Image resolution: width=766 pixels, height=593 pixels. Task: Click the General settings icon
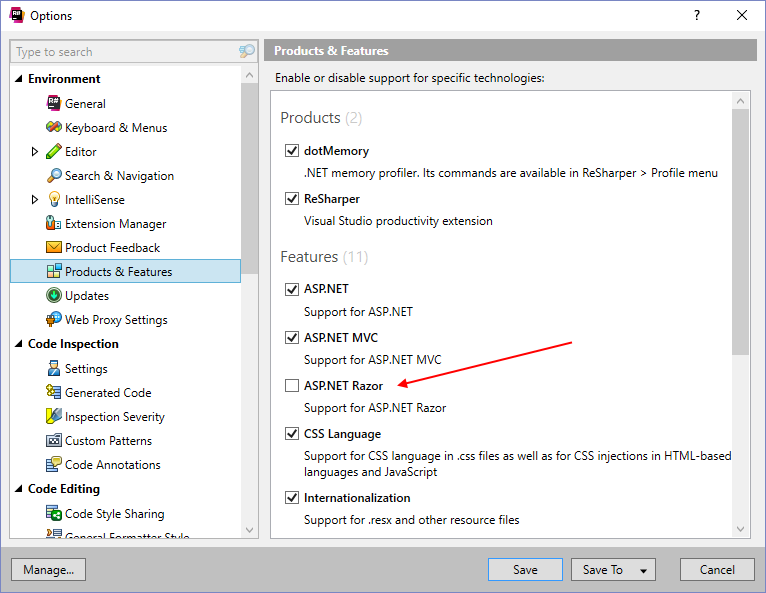point(55,103)
